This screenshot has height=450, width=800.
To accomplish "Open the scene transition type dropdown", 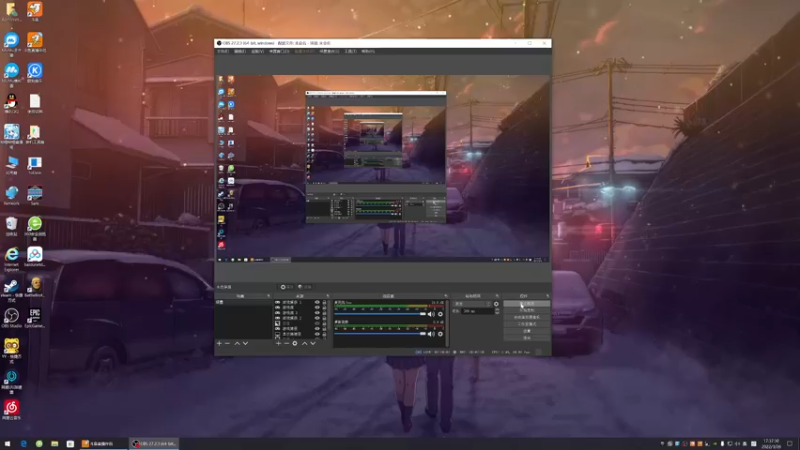I will click(x=472, y=304).
